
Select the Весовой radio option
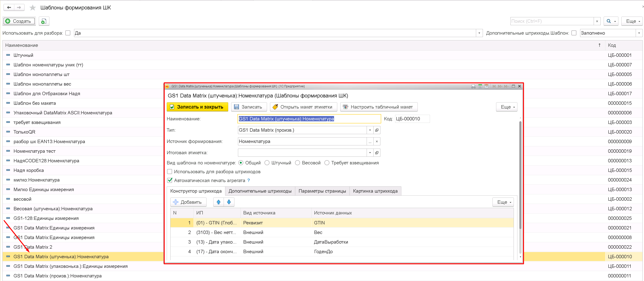pyautogui.click(x=298, y=163)
